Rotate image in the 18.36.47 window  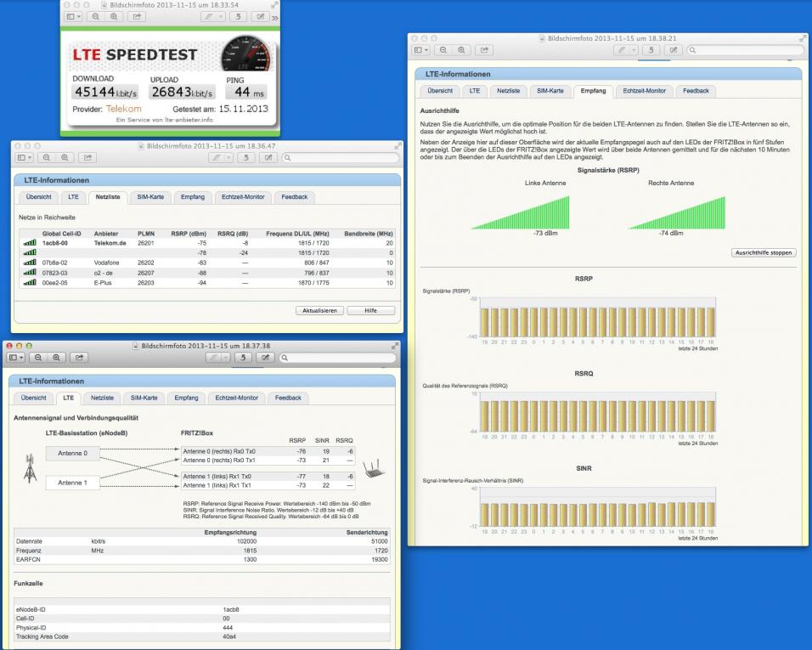246,157
